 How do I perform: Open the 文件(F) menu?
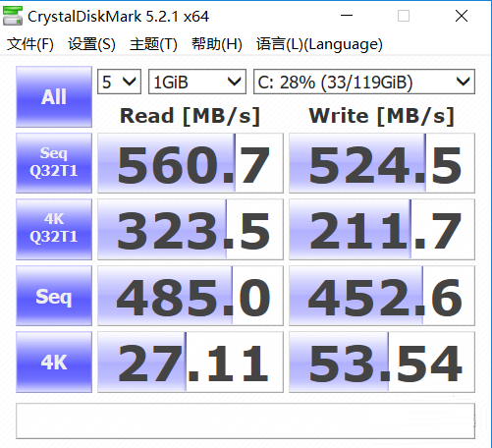(30, 44)
